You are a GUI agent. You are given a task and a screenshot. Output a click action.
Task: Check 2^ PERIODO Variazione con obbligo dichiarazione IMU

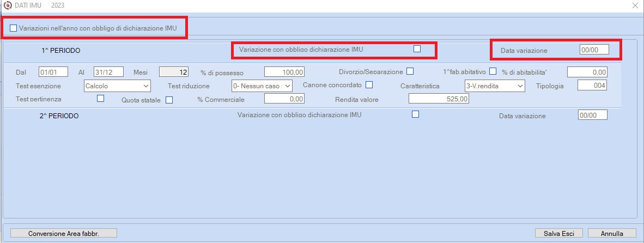pos(415,114)
